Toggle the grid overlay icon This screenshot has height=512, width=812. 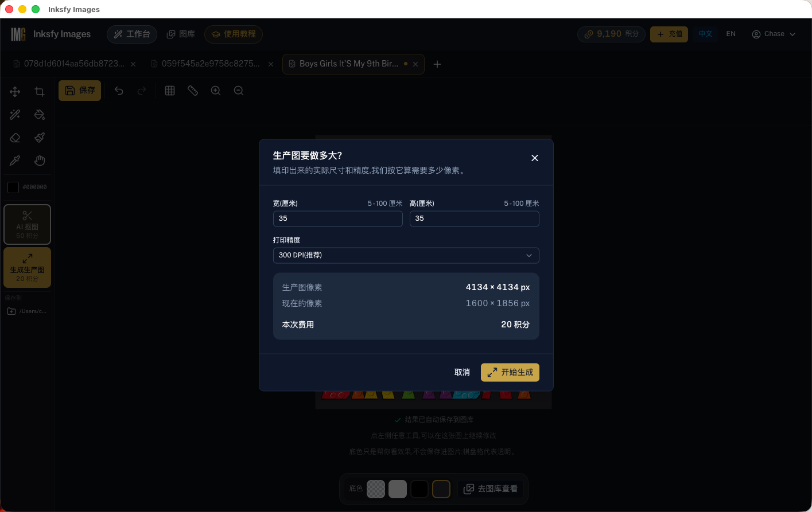coord(170,91)
